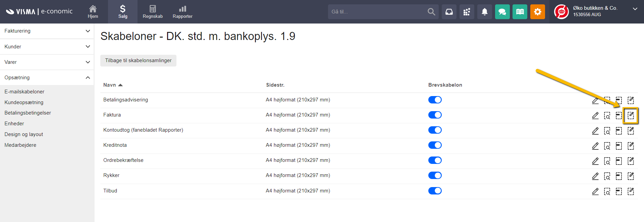644x222 pixels.
Task: Toggle Brevskabelon switch for Faktura
Action: (435, 115)
